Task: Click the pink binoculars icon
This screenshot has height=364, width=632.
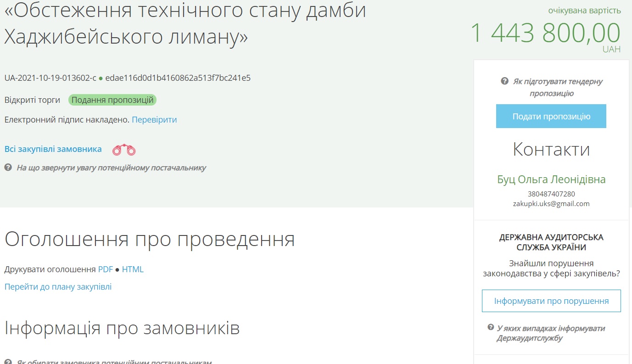Action: [x=124, y=150]
